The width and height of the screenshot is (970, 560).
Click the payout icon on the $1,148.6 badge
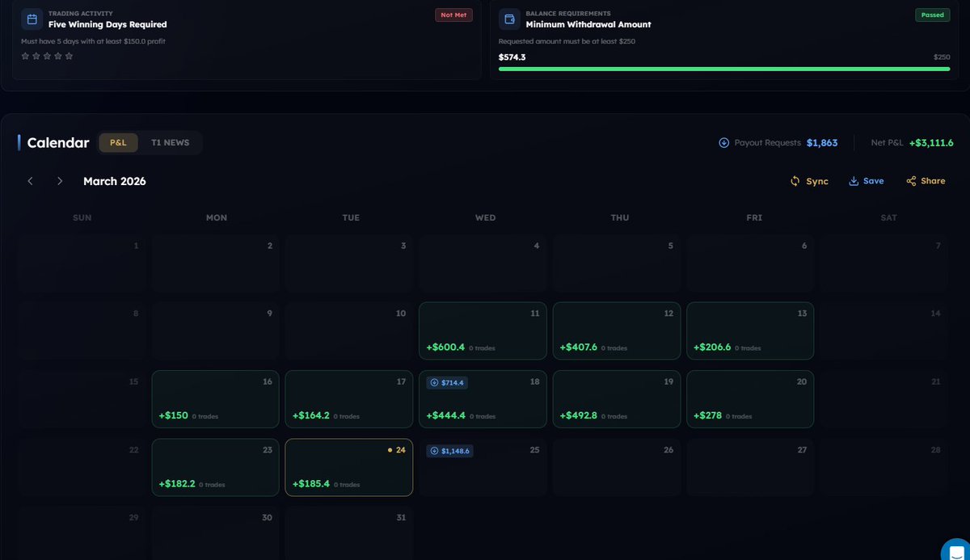(x=435, y=451)
